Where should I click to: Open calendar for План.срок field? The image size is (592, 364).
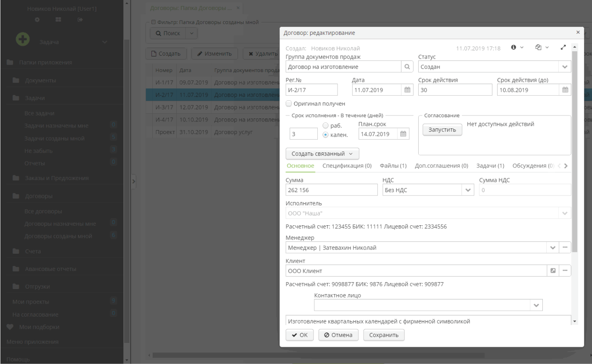pos(403,134)
